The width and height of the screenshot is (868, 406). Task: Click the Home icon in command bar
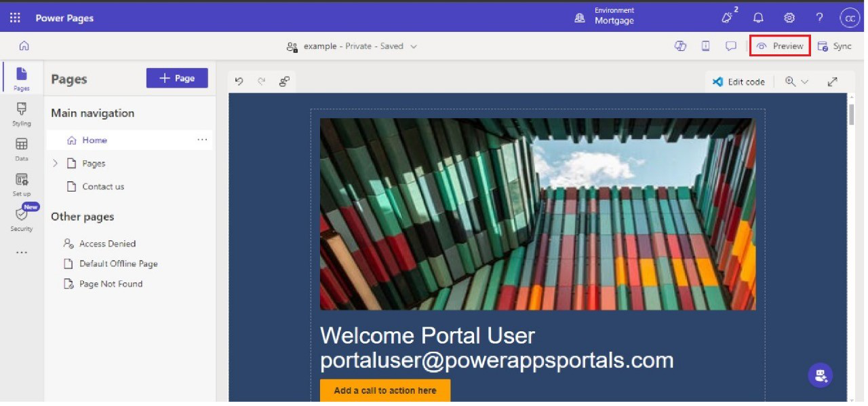coord(24,46)
